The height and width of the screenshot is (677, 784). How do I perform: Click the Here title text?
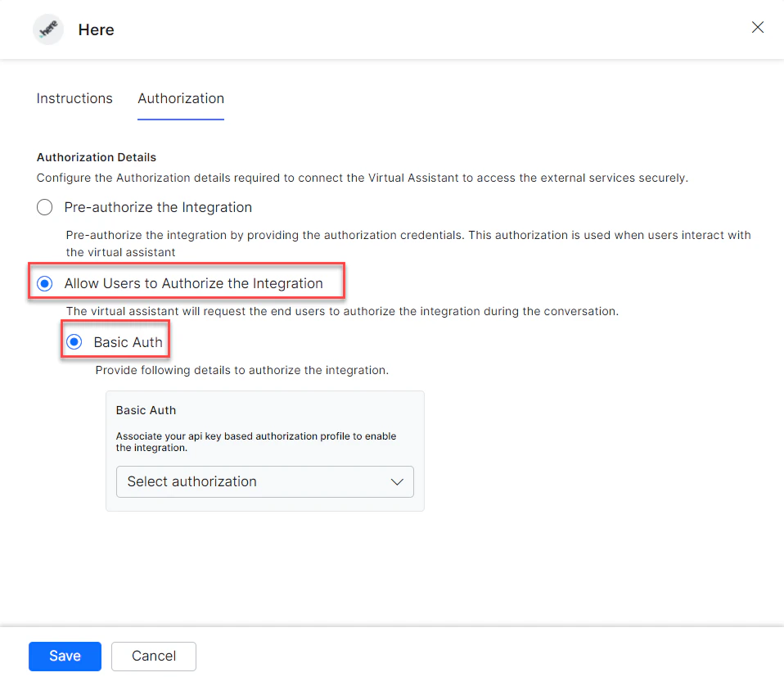pos(96,29)
